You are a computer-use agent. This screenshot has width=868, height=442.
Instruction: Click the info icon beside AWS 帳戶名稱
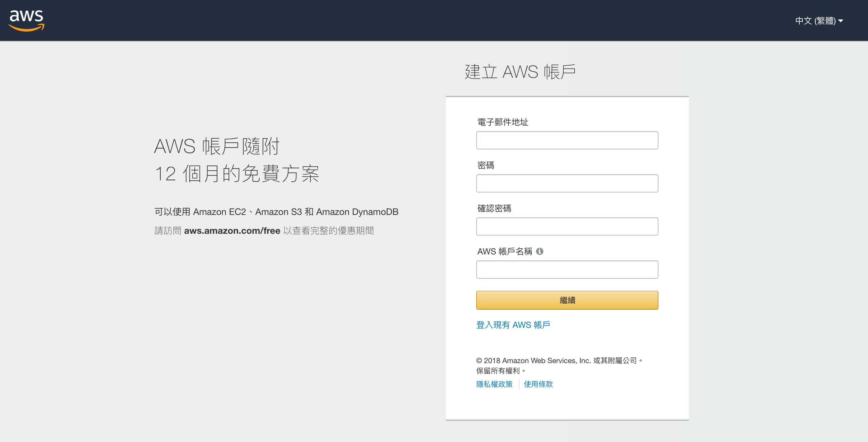(x=539, y=251)
